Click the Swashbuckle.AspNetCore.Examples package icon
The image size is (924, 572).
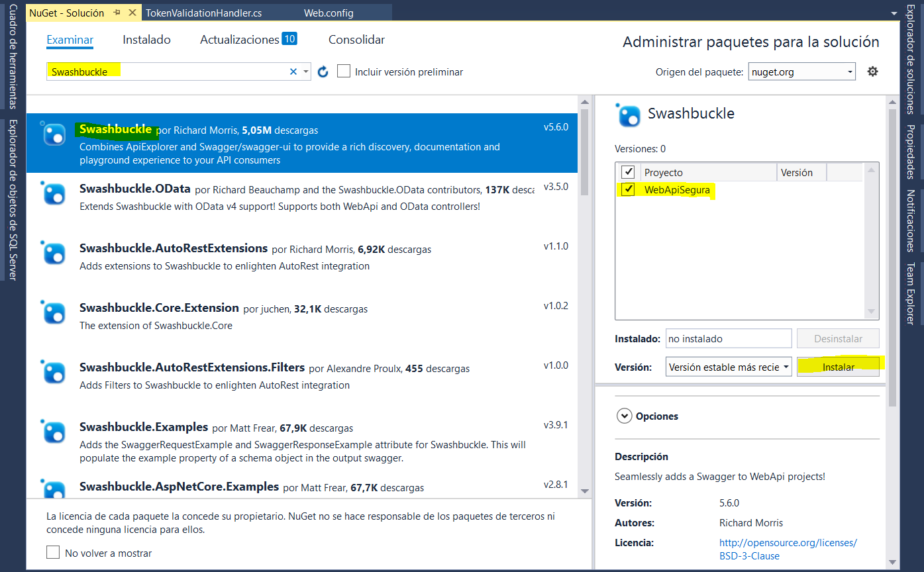click(x=54, y=489)
